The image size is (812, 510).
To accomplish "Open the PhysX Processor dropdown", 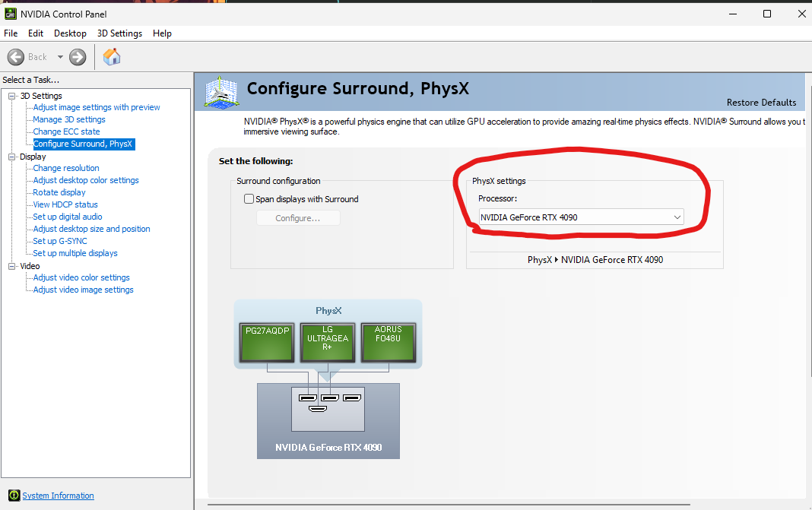I will click(581, 217).
